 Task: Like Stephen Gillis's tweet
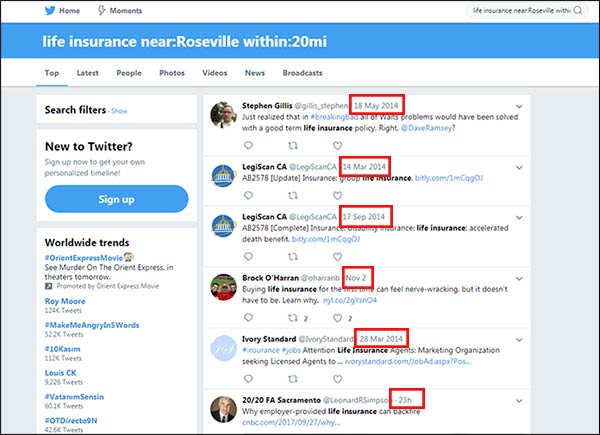point(337,145)
